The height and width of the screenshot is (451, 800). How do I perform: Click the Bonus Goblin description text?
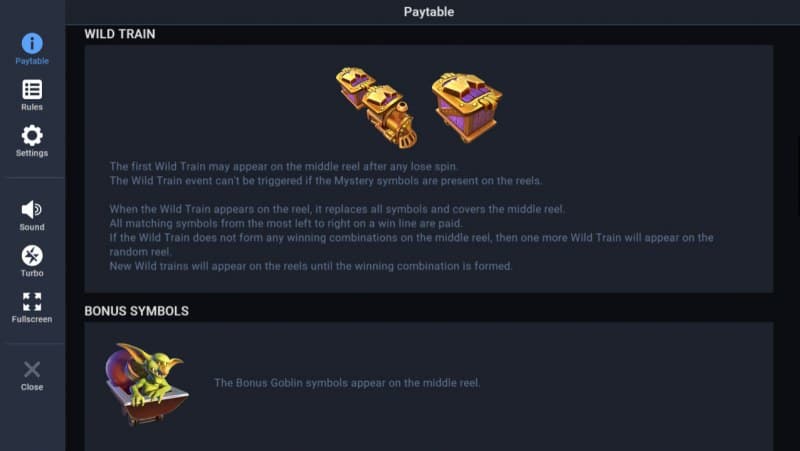coord(347,382)
